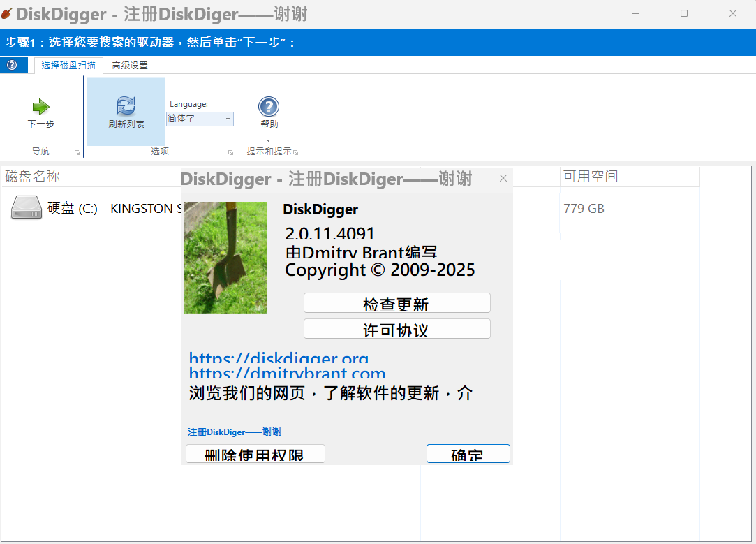Expand the Help button dropdown arrow
This screenshot has height=544, width=756.
click(269, 140)
